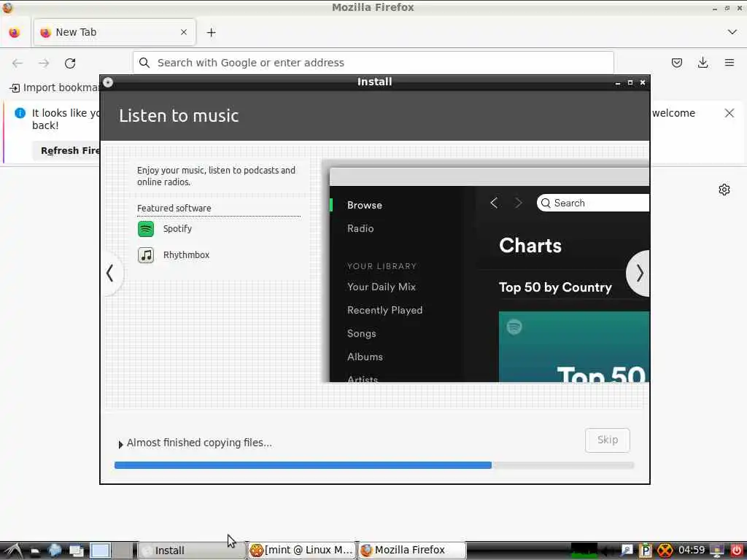Switch to first workspace in pager

[x=101, y=551]
